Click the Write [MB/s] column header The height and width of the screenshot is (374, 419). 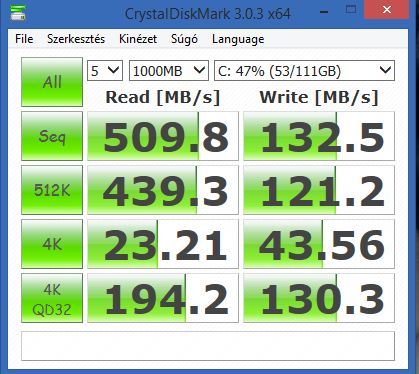point(319,97)
